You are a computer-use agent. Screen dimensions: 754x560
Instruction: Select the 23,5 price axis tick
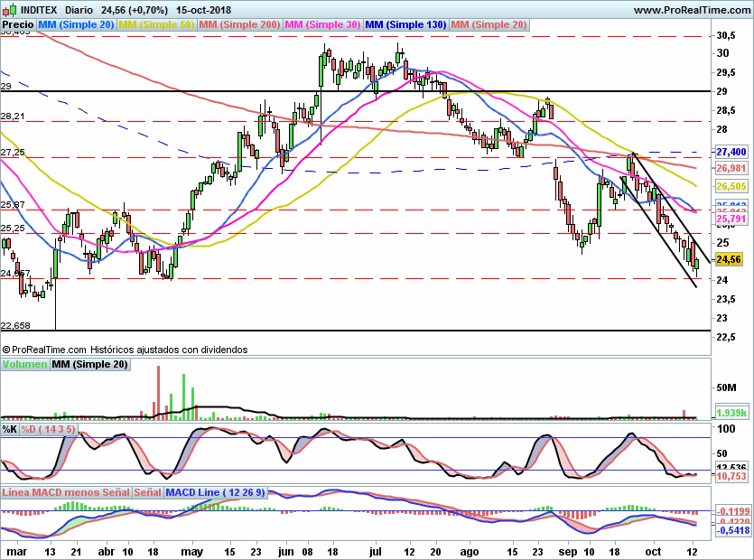click(726, 299)
